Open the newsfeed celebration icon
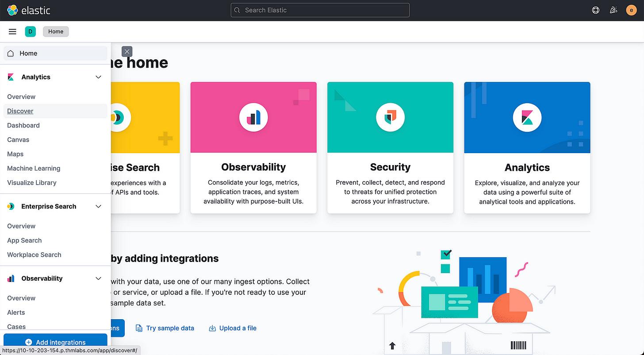The image size is (644, 355). [x=613, y=10]
